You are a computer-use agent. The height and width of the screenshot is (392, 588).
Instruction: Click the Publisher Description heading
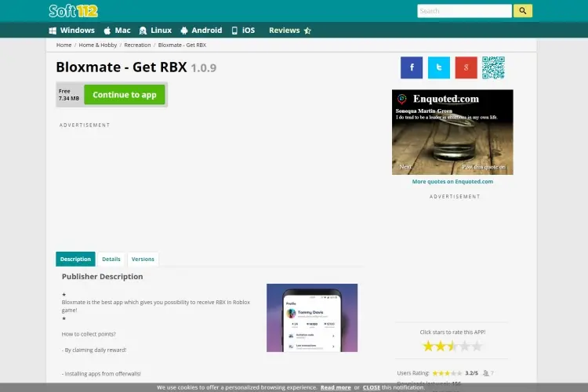(103, 277)
